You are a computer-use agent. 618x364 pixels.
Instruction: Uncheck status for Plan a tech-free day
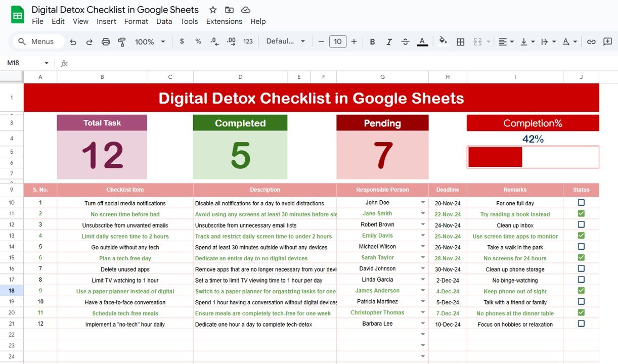click(x=581, y=258)
